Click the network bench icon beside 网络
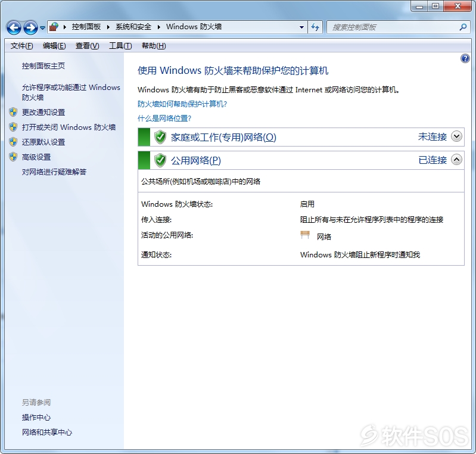The width and height of the screenshot is (476, 454). click(x=305, y=235)
